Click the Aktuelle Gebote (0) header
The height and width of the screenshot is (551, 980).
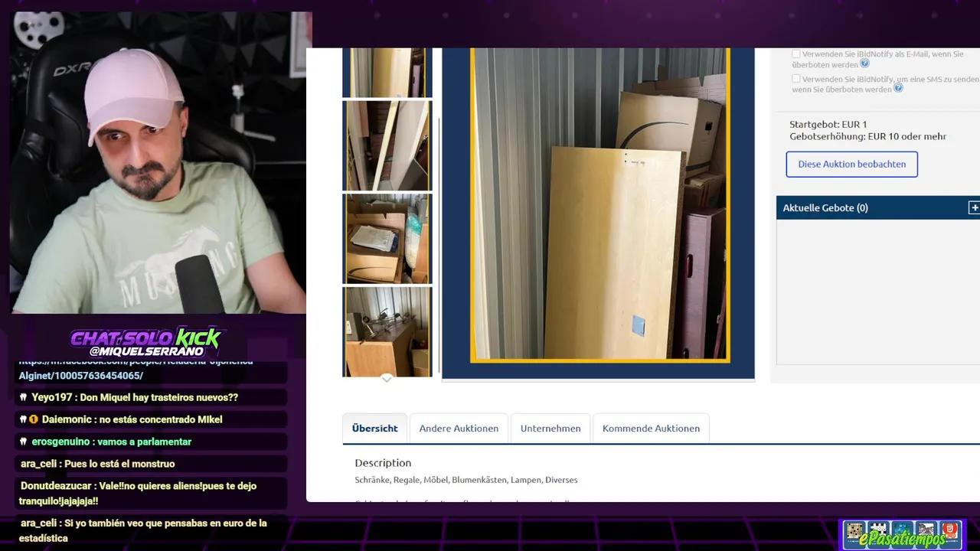point(878,207)
